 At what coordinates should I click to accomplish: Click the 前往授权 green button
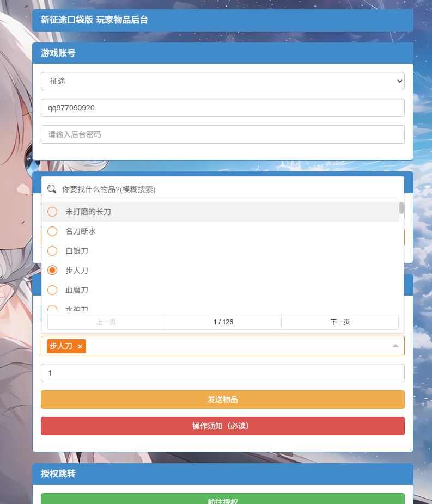click(x=223, y=499)
